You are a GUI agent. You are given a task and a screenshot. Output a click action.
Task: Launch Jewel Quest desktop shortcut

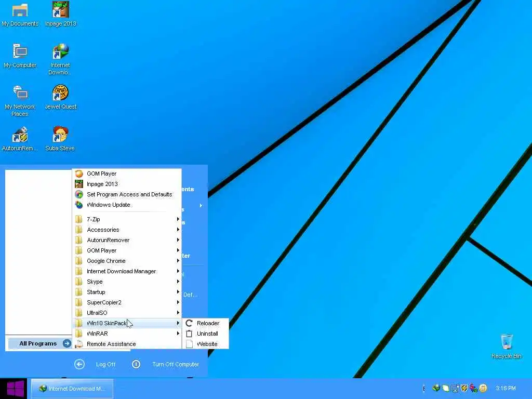[60, 97]
